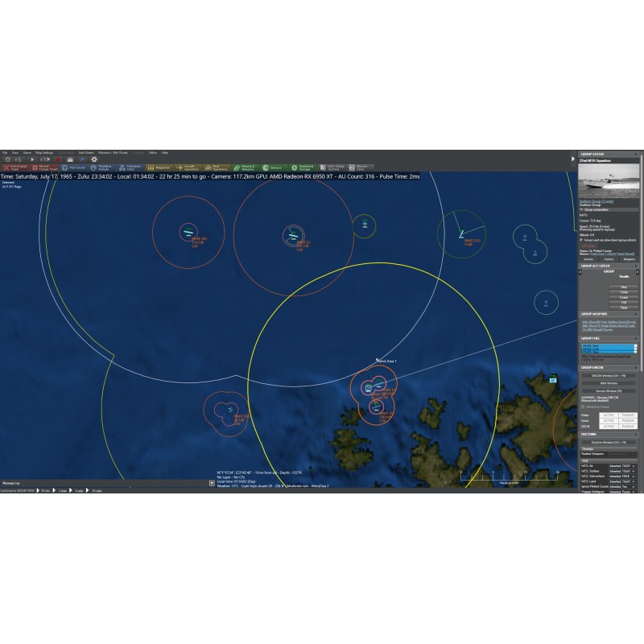
Task: Toggle Group Lead can slow down checkbox
Action: (x=582, y=239)
